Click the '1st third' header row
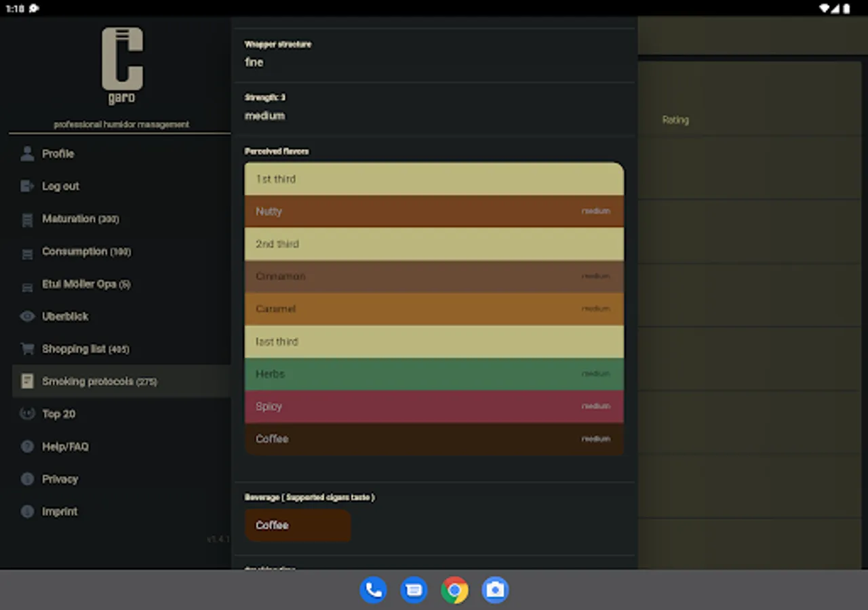 [434, 179]
